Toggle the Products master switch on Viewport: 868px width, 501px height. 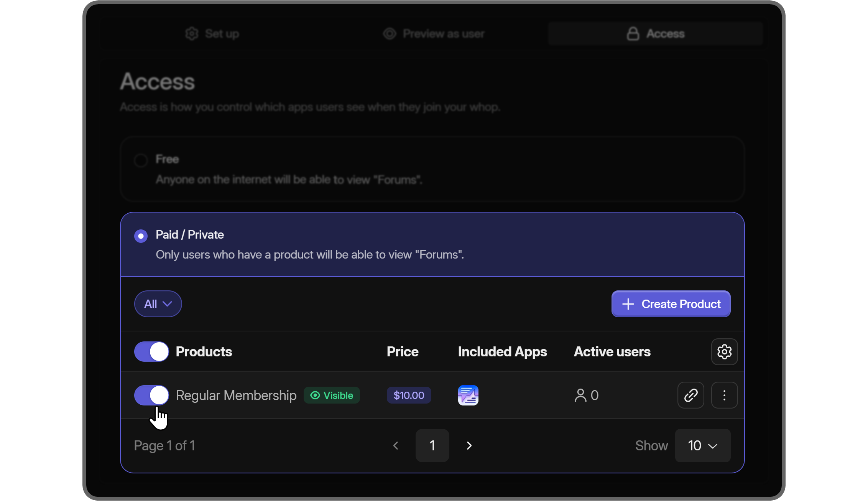(x=151, y=351)
